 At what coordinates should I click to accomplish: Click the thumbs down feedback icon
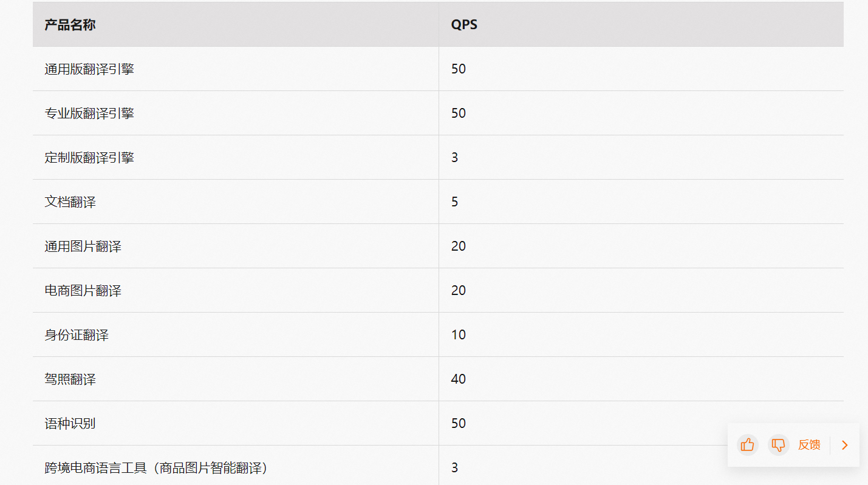[x=778, y=445]
